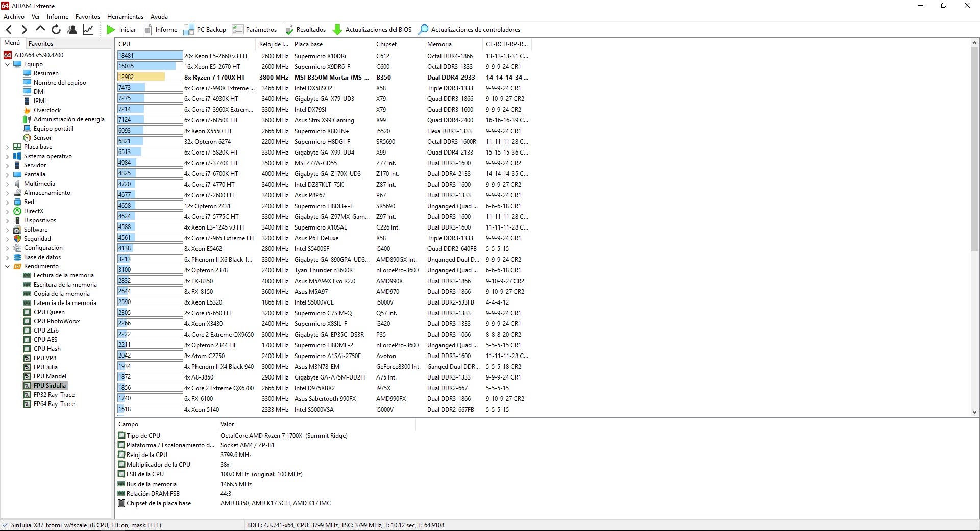The height and width of the screenshot is (531, 980).
Task: Open the Favoritos menu in the menu bar
Action: tap(88, 17)
